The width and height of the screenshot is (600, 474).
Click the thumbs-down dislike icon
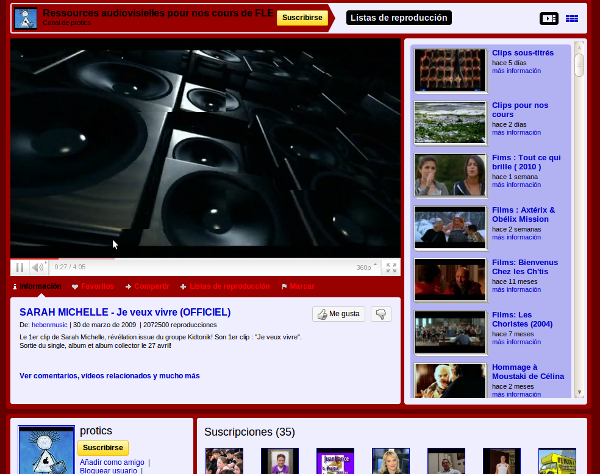(381, 314)
